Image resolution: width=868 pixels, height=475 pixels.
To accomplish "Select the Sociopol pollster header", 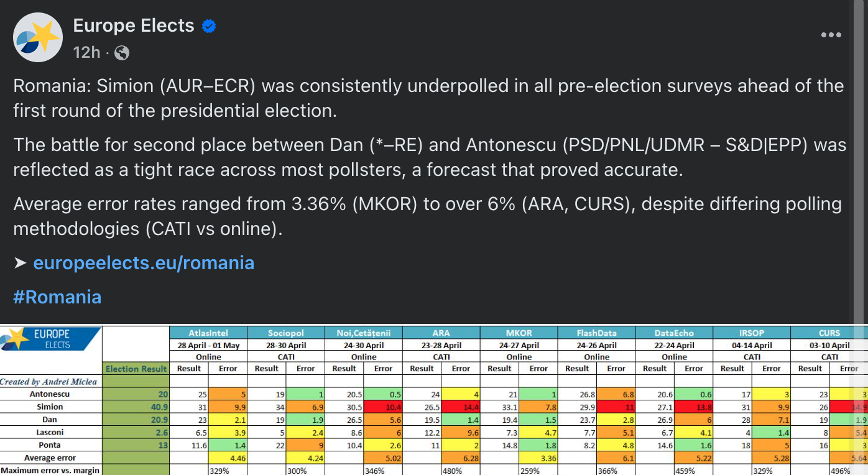I will click(286, 333).
